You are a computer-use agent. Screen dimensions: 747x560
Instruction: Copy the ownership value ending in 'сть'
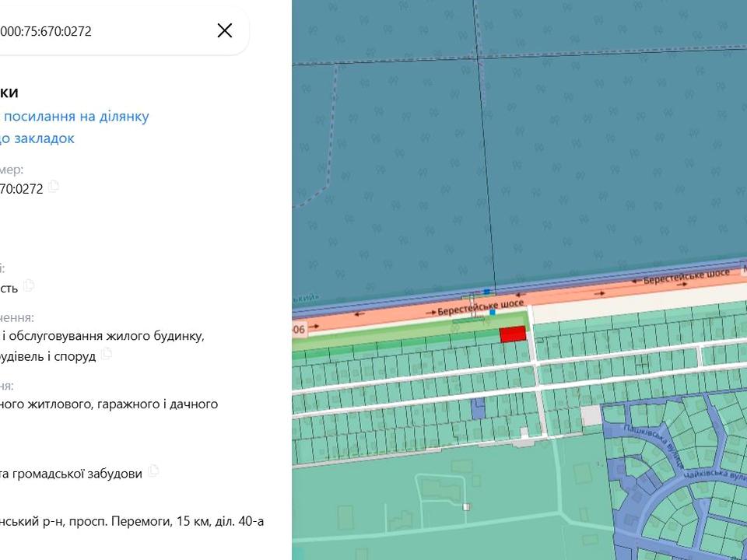click(x=30, y=285)
